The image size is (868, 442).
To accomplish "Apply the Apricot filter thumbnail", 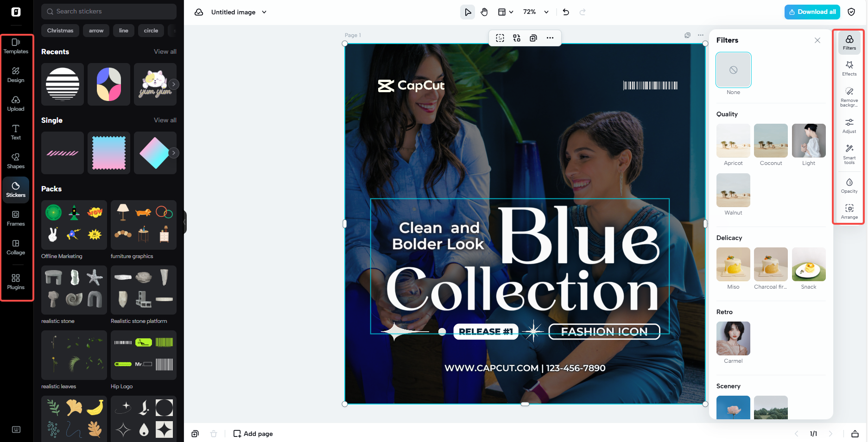I will click(x=733, y=140).
